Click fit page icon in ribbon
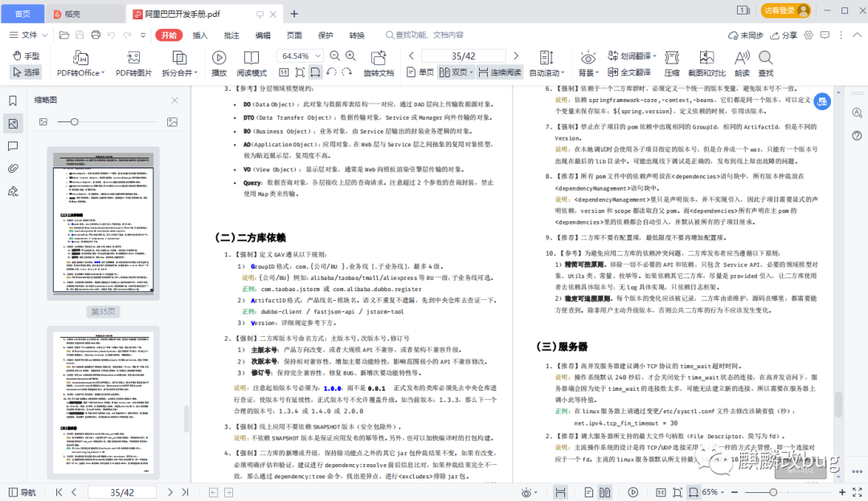Viewport: 868px width, 501px height. click(300, 72)
